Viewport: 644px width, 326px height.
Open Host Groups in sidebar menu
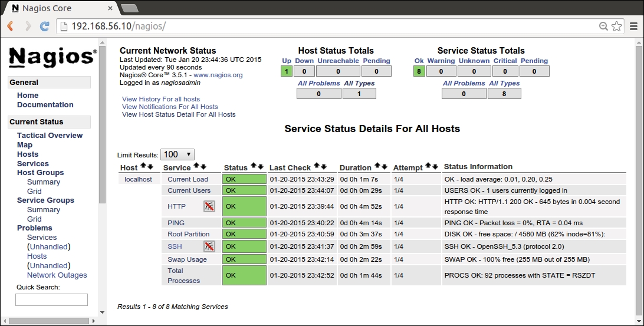click(x=40, y=173)
